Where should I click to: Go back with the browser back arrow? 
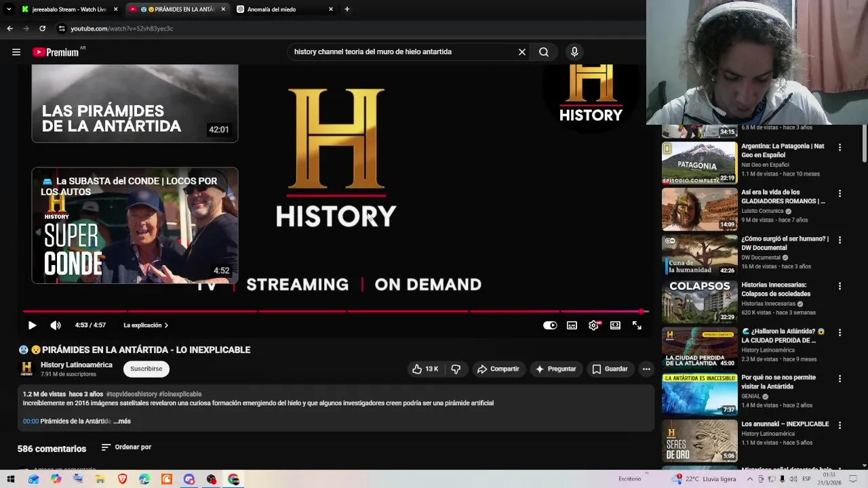[9, 28]
